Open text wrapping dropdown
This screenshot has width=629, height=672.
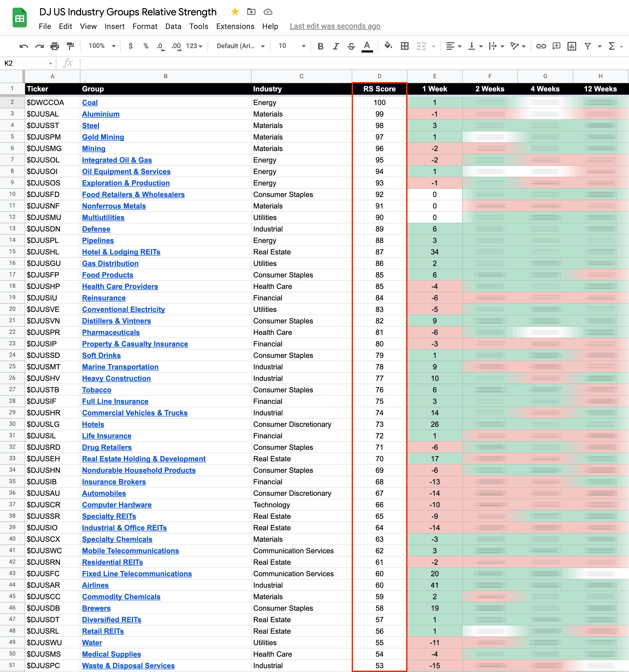pyautogui.click(x=497, y=46)
